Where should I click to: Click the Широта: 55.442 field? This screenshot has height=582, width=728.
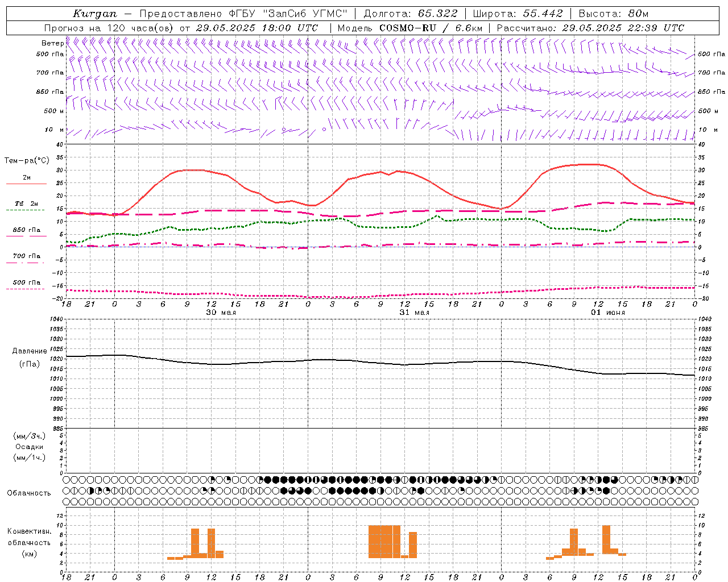(x=518, y=14)
